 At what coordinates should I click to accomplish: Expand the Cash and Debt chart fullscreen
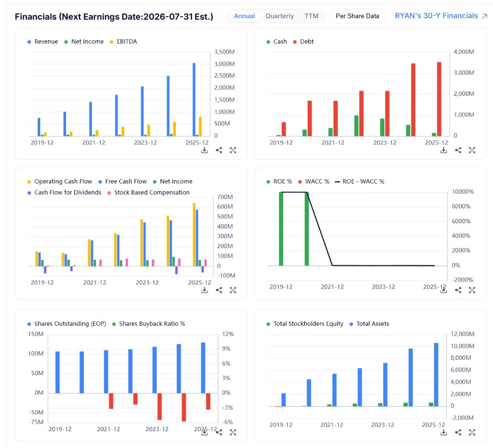pos(472,150)
